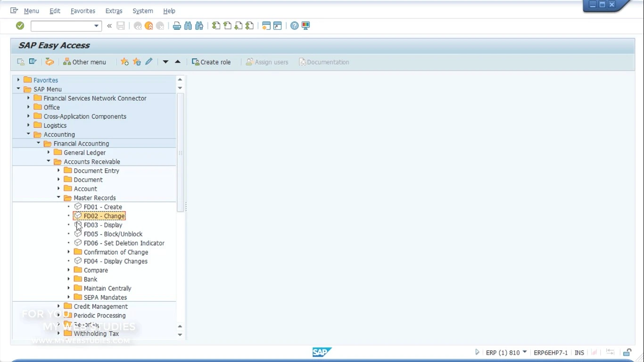
Task: Click the Move Favorites Down arrow
Action: 165,62
